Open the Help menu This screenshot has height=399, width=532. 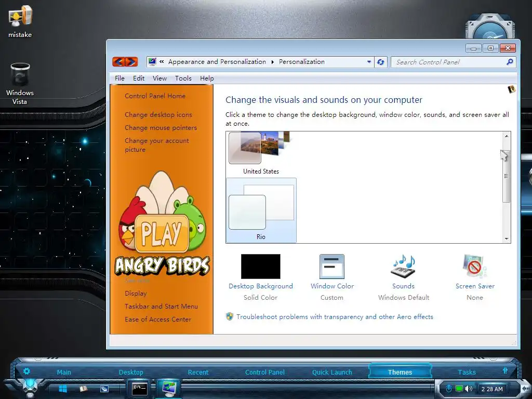(x=207, y=78)
